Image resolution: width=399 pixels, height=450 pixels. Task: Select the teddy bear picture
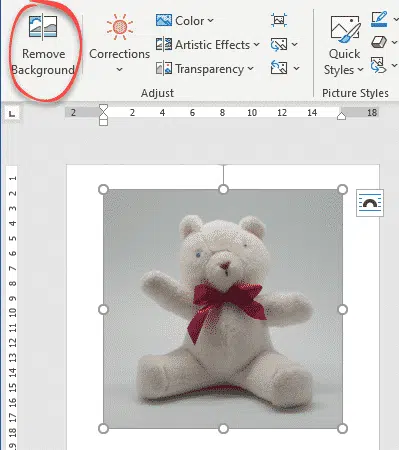pos(223,309)
